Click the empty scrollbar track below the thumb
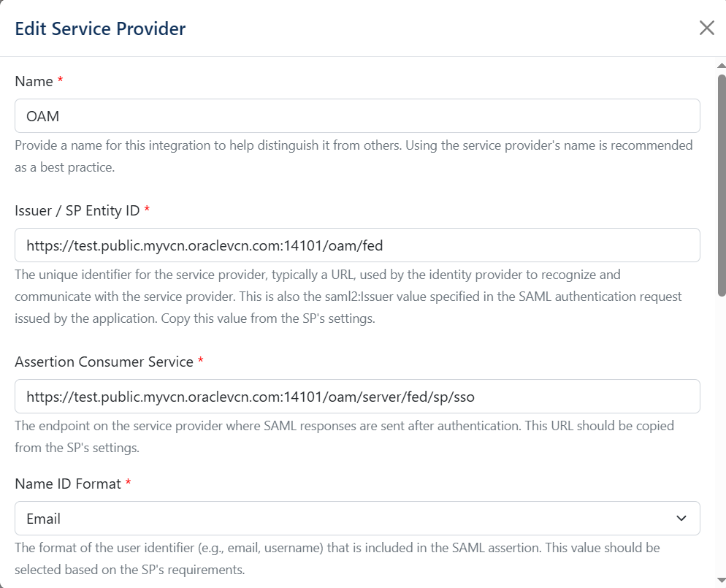Viewport: 726px width, 588px height. pos(722,438)
